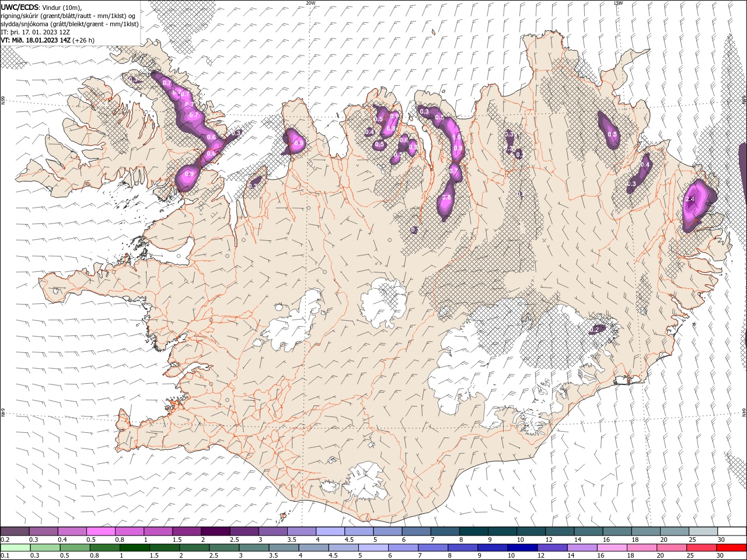
Task: Select the bright red legend swatch above 30
Action: [x=731, y=547]
